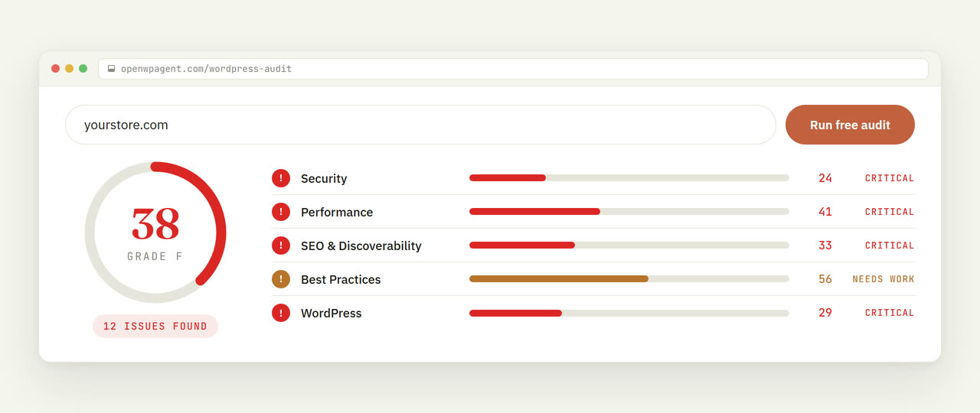This screenshot has height=413, width=980.
Task: Click the Best Practices warning icon
Action: coord(281,279)
